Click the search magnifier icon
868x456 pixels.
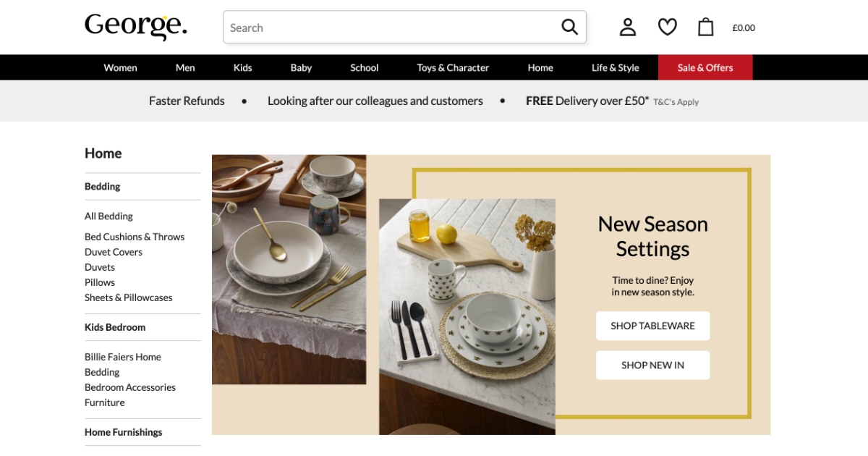coord(569,28)
